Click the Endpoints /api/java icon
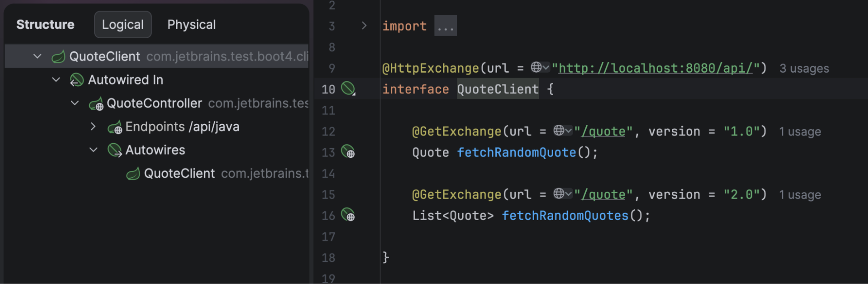Image resolution: width=868 pixels, height=284 pixels. 115,127
